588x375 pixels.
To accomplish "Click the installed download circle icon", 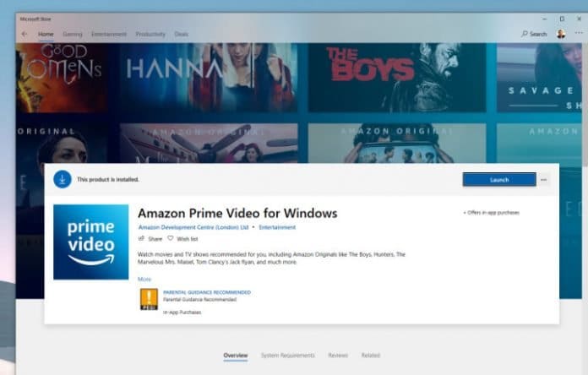I will [63, 179].
